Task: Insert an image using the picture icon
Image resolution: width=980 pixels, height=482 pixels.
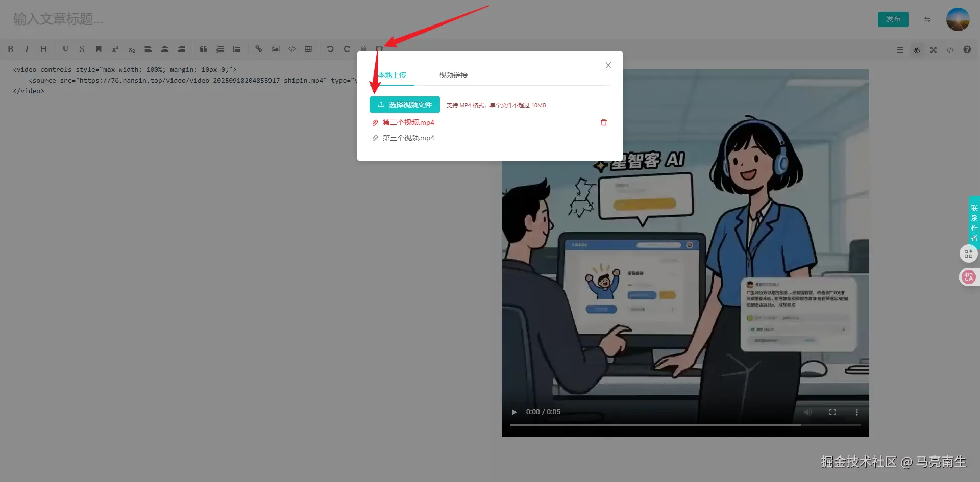Action: [x=275, y=49]
